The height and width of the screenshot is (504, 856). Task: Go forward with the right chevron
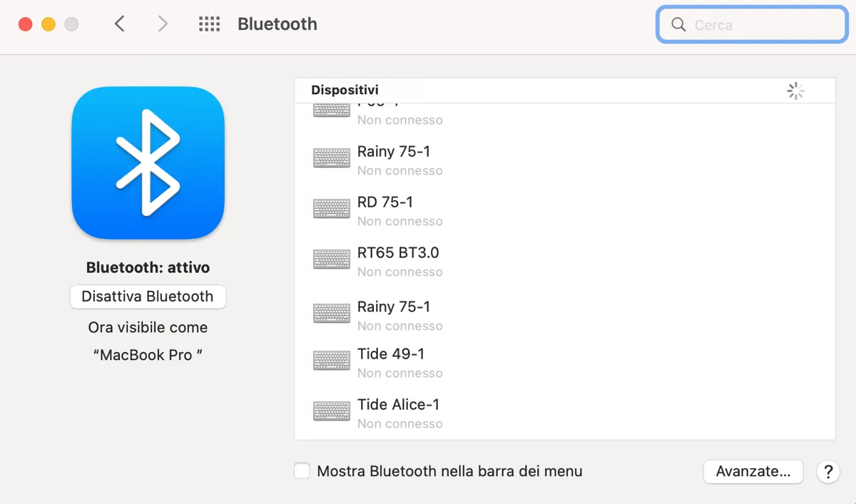pos(163,24)
